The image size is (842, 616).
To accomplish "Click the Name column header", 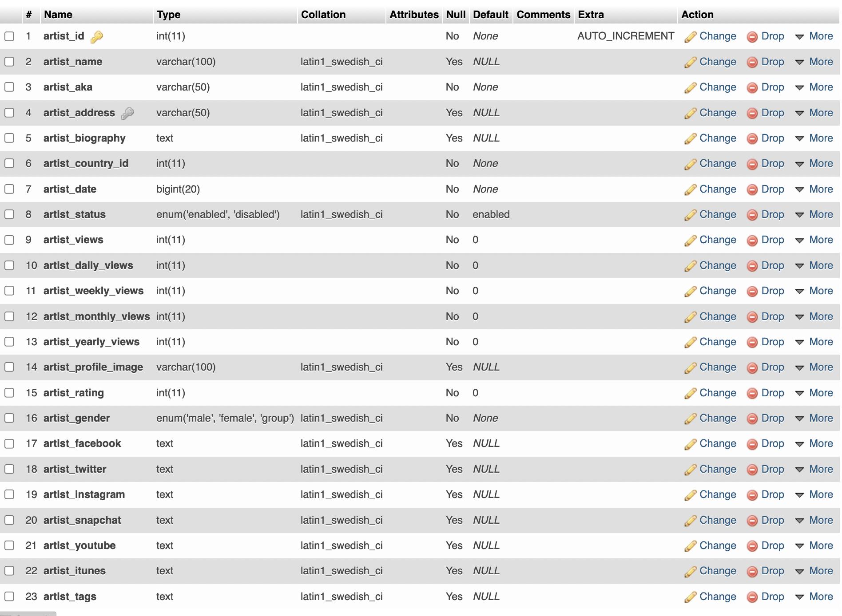I will 58,15.
